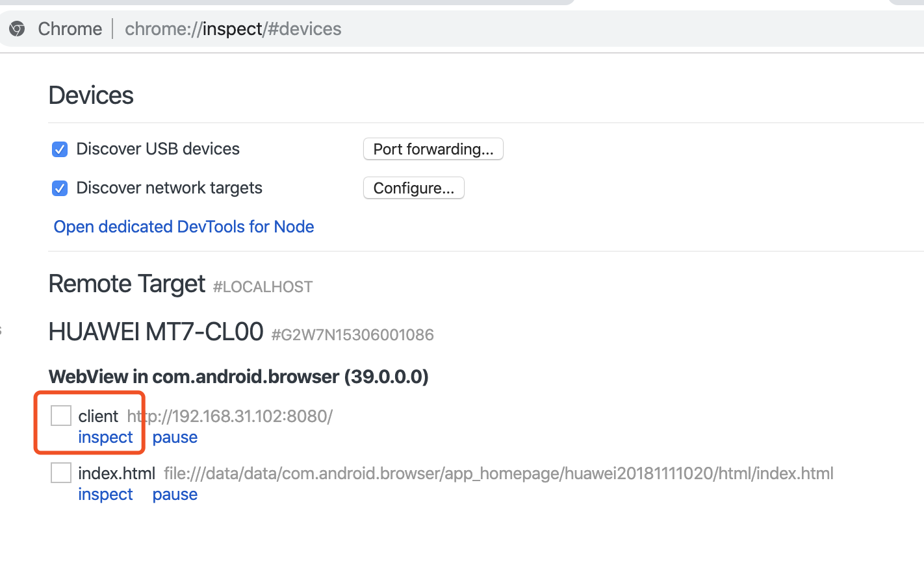Image resolution: width=924 pixels, height=561 pixels.
Task: Pause the index.html page
Action: coord(175,494)
